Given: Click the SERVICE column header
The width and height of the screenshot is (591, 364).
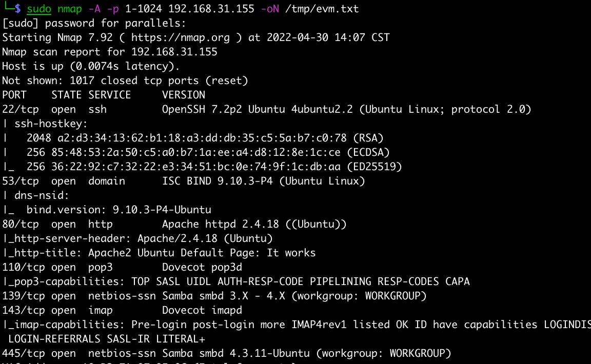Looking at the screenshot, I should tap(110, 95).
